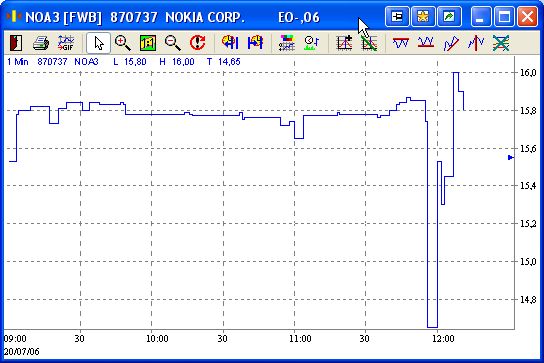Draw vertical red line tool
The image size is (544, 363).
(x=476, y=43)
